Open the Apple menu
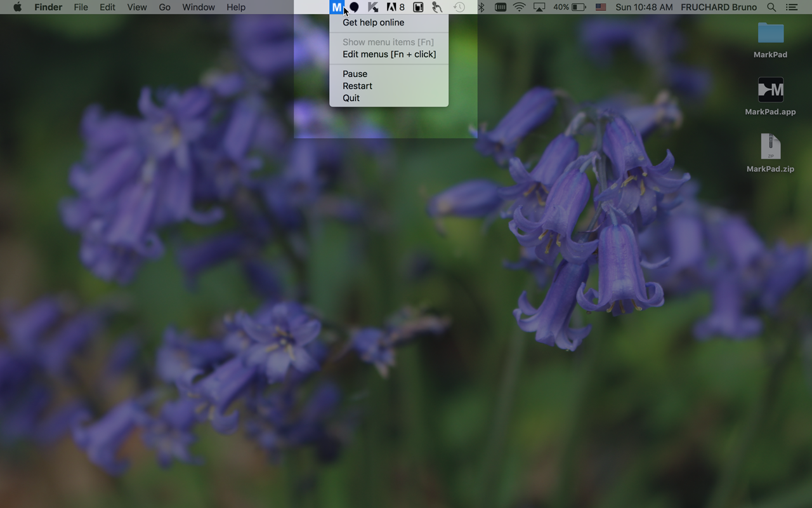Viewport: 812px width, 508px height. click(17, 7)
